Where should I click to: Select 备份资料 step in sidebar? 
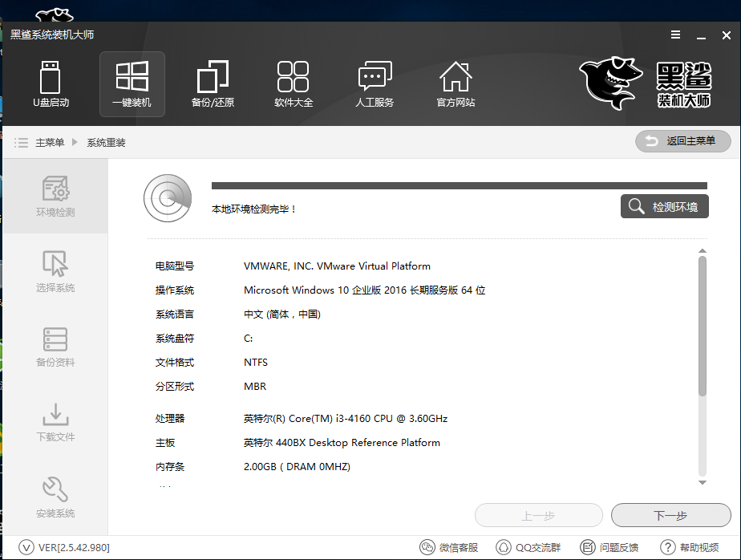click(x=55, y=347)
